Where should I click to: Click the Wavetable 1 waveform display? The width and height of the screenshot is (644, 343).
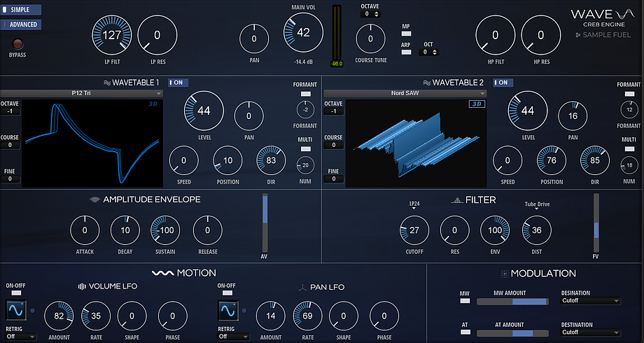click(x=92, y=143)
